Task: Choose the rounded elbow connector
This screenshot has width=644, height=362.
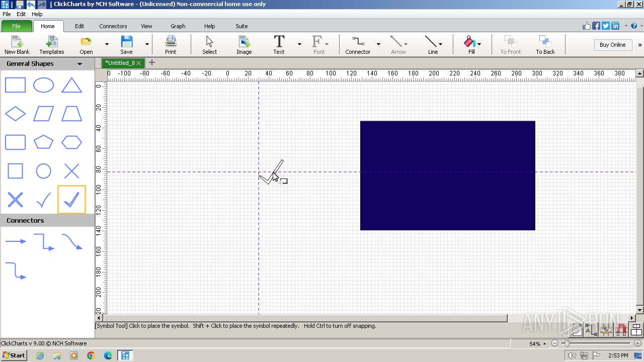Action: click(16, 270)
